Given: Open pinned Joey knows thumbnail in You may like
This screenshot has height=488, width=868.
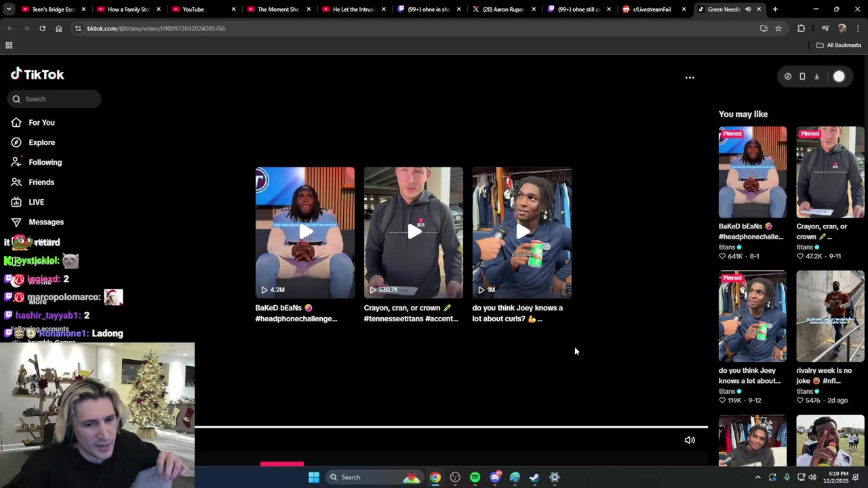Looking at the screenshot, I should 753,317.
